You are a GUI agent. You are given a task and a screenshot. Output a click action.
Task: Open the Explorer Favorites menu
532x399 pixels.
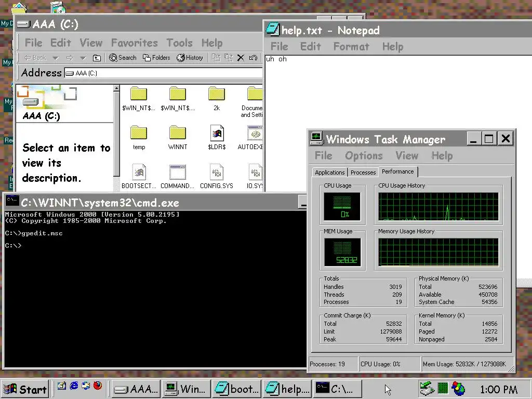[x=135, y=43]
